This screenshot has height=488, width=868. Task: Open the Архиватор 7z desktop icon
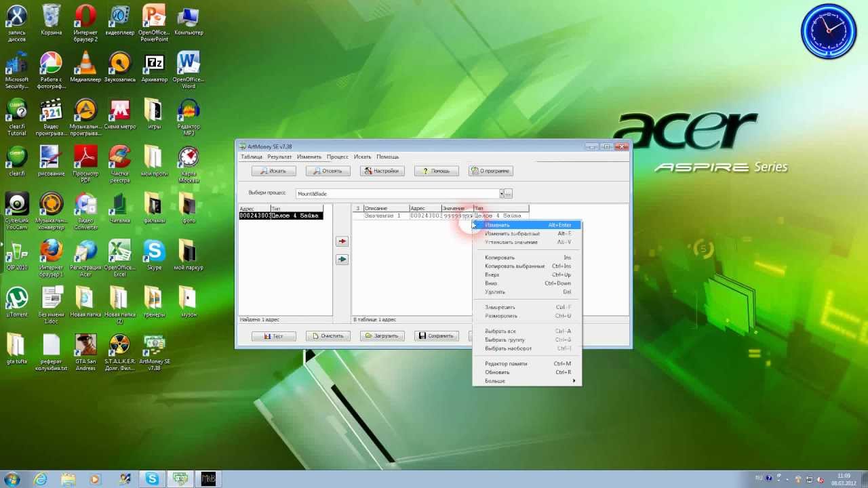point(154,67)
